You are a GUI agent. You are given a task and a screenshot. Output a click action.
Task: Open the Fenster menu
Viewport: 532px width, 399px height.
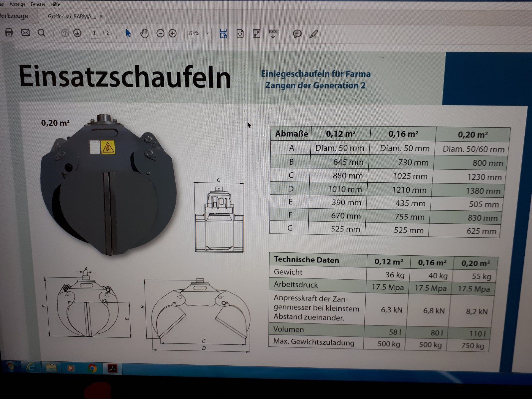point(38,4)
